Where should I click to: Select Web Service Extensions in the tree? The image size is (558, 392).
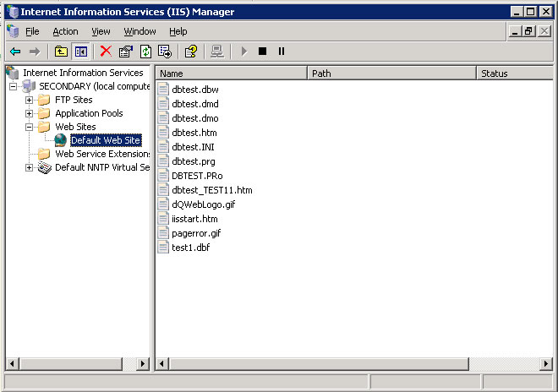click(x=101, y=154)
